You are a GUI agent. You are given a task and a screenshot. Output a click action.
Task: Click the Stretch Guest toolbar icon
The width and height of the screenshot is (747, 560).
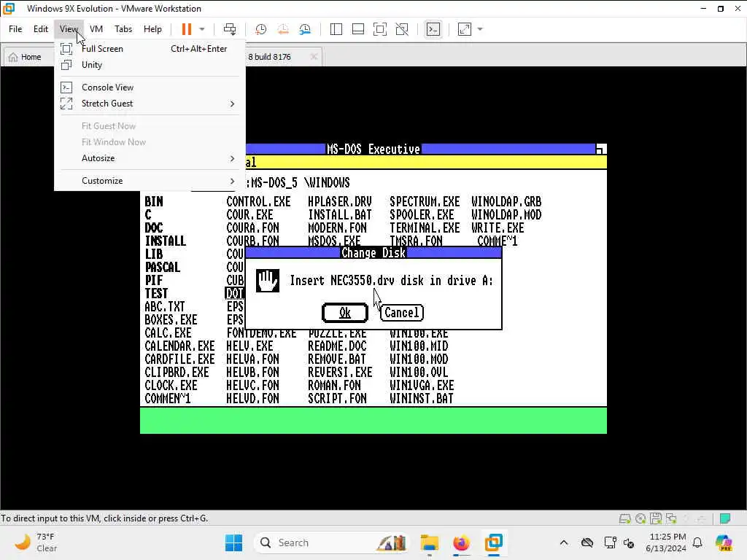coord(465,29)
